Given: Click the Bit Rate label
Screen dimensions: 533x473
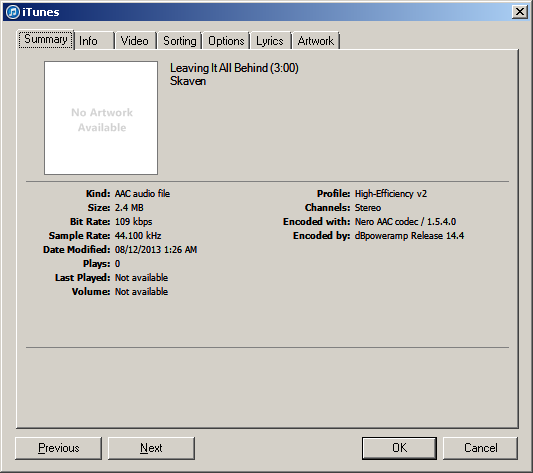Looking at the screenshot, I should click(x=90, y=222).
